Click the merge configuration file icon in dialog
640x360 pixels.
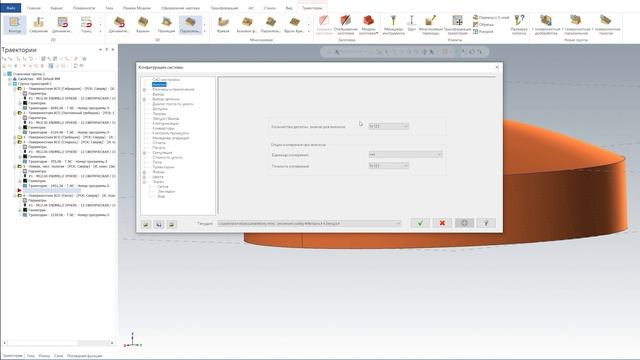[x=172, y=224]
